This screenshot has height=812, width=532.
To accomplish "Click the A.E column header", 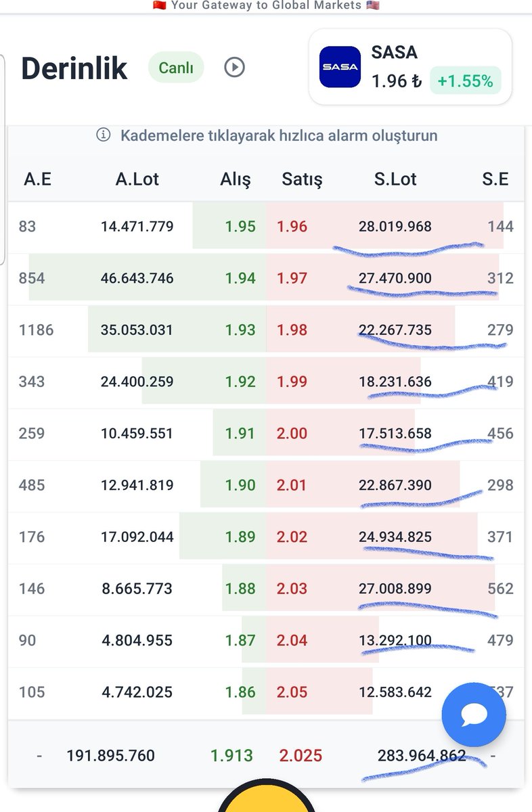I will point(38,179).
